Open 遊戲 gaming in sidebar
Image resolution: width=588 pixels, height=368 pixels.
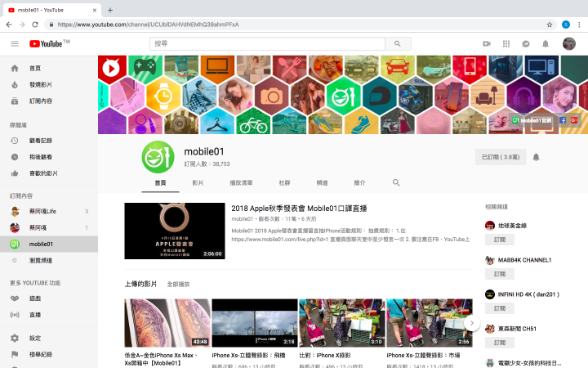[x=49, y=298]
